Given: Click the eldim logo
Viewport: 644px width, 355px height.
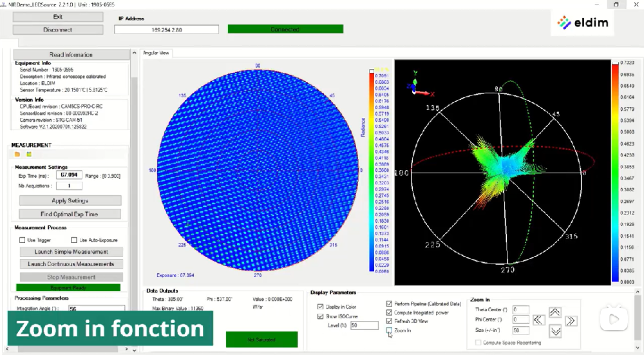Looking at the screenshot, I should 585,23.
